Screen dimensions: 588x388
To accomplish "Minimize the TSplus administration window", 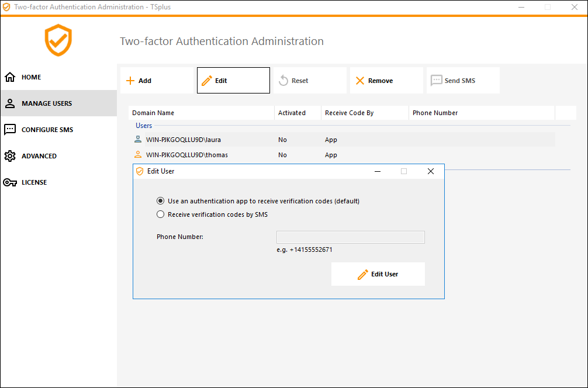I will (x=521, y=7).
